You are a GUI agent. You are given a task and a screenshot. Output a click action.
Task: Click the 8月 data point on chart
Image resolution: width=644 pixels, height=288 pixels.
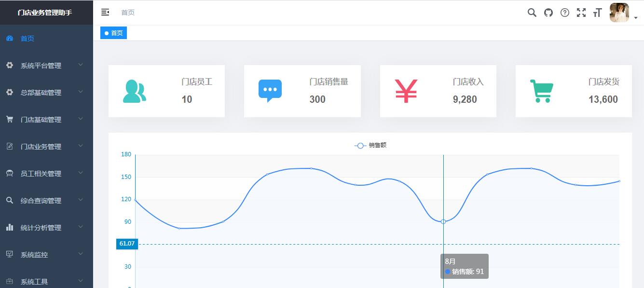[x=443, y=221]
